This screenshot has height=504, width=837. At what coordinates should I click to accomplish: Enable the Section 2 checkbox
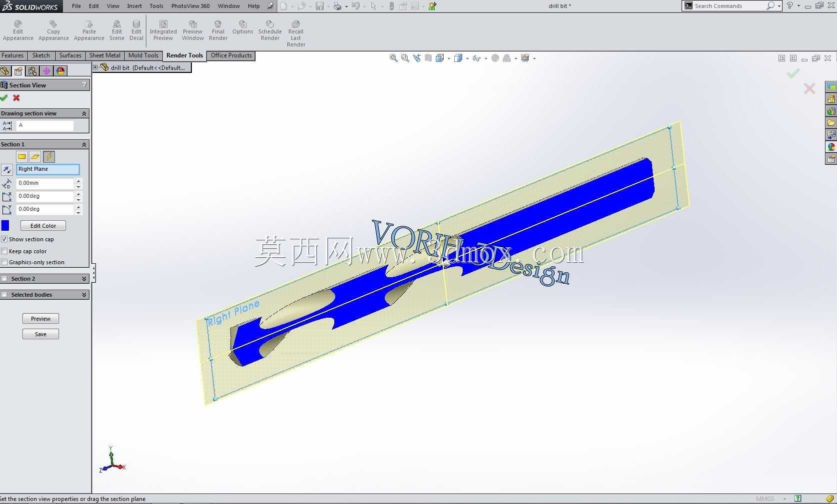(x=4, y=279)
